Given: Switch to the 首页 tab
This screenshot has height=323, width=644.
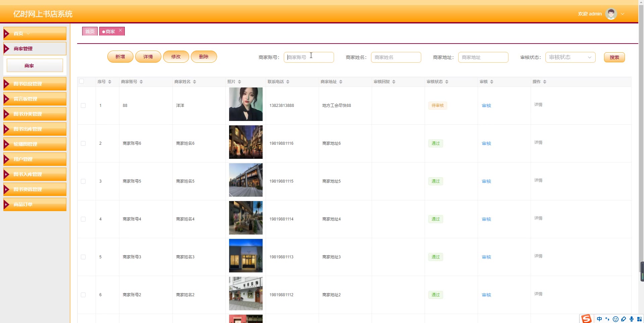Looking at the screenshot, I should pos(90,31).
